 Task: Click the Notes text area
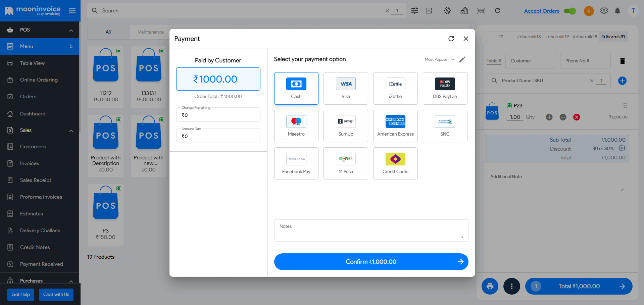(x=371, y=231)
